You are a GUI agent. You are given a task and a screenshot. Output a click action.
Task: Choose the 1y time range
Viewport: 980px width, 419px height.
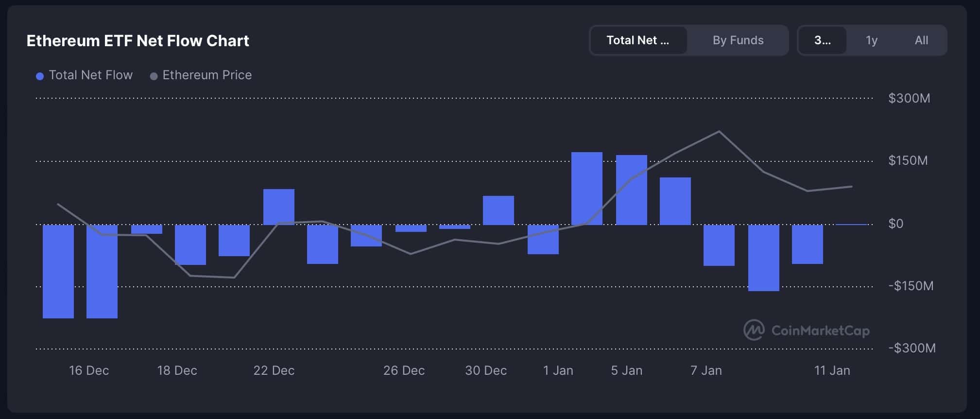tap(871, 40)
